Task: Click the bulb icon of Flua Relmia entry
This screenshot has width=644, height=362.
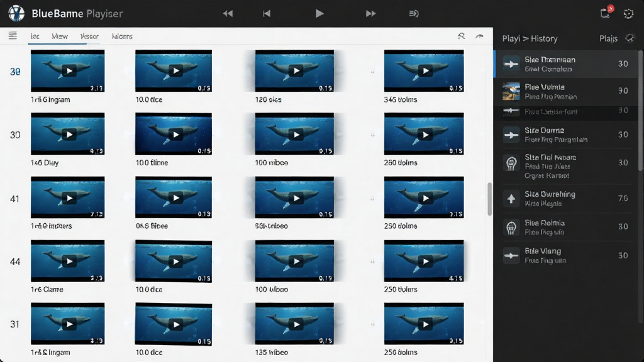Action: point(511,228)
